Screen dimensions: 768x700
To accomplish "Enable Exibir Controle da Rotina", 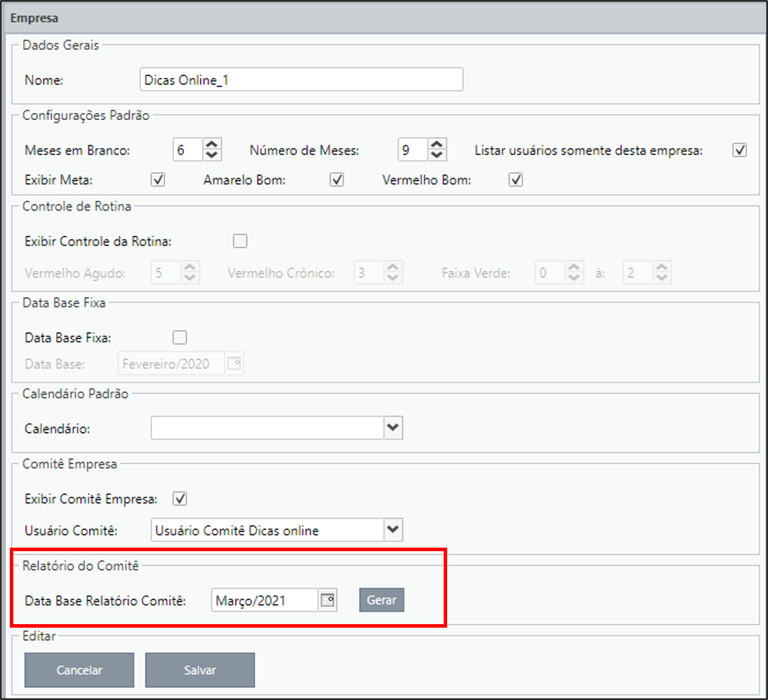I will click(240, 241).
